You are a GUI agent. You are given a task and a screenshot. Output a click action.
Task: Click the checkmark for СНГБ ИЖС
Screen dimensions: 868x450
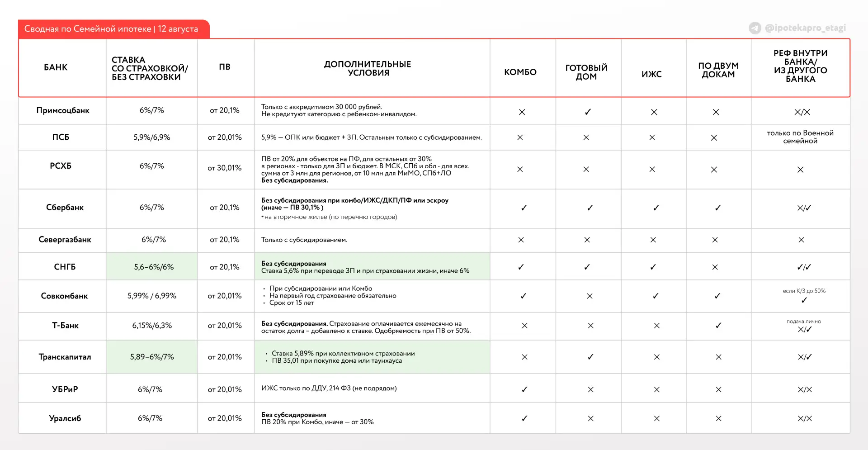tap(653, 267)
